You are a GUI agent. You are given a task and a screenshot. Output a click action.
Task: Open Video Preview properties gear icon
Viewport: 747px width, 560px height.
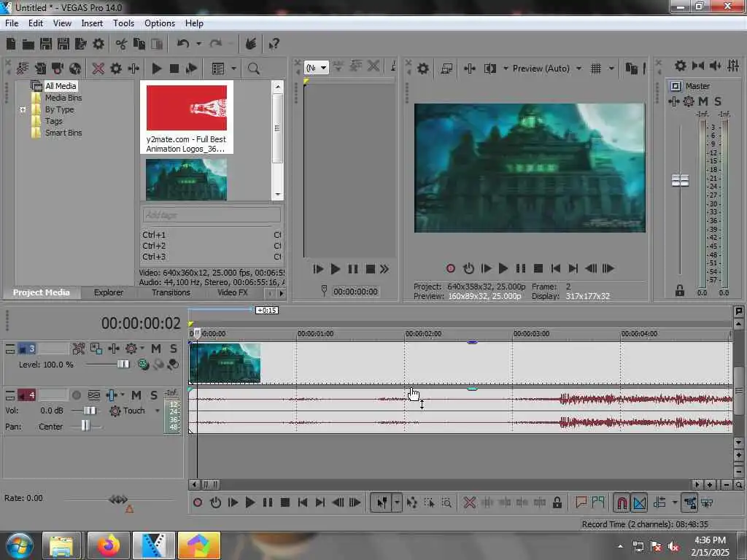tap(422, 69)
